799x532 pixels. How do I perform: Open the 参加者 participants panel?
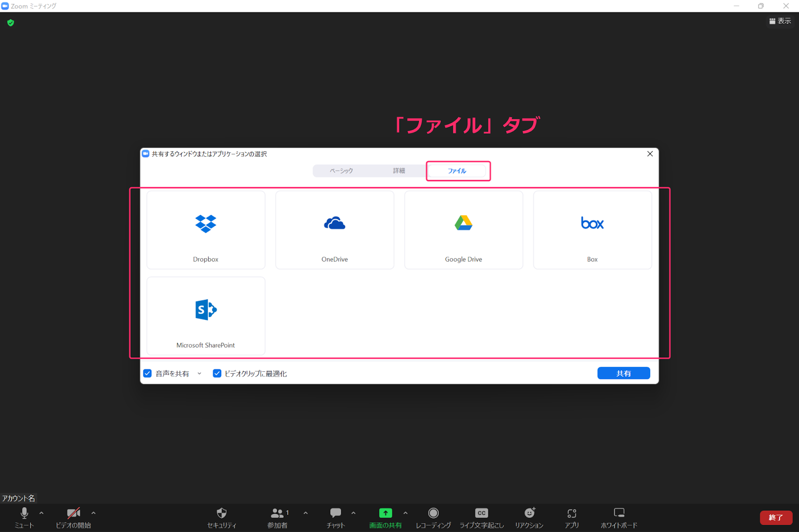pyautogui.click(x=278, y=518)
